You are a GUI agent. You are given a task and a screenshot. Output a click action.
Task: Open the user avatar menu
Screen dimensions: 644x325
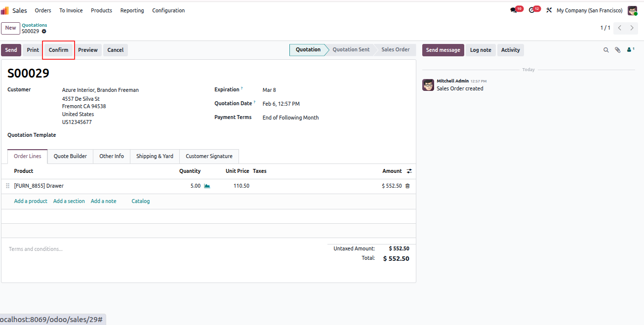click(x=632, y=10)
